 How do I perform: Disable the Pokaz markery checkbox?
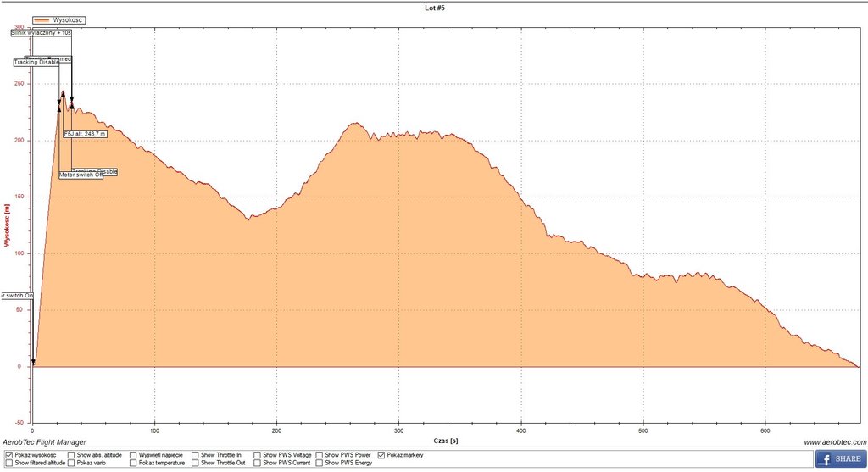point(381,455)
